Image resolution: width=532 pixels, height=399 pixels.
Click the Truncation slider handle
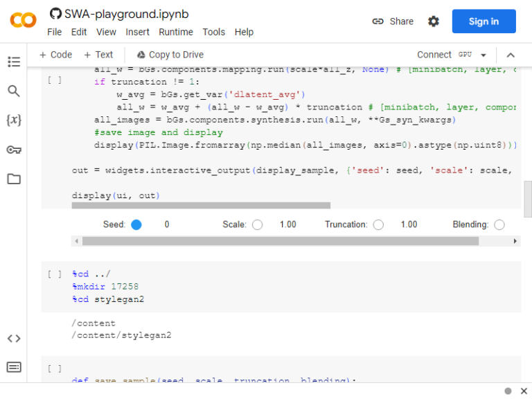[x=378, y=224]
